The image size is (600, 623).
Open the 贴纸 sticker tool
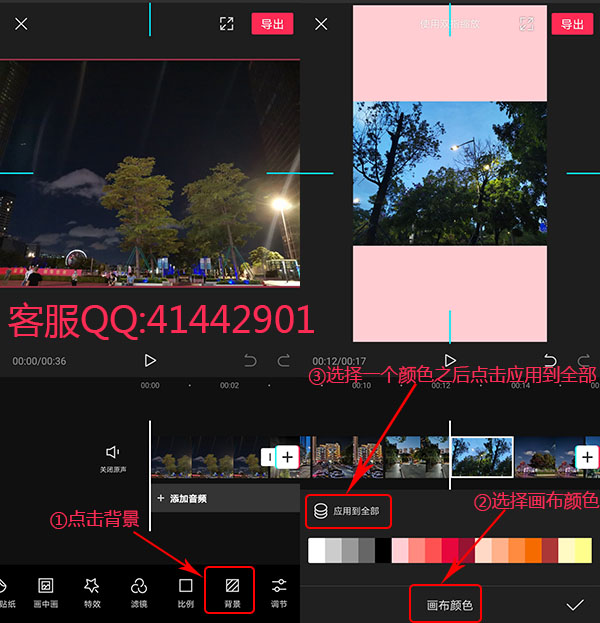click(x=6, y=594)
